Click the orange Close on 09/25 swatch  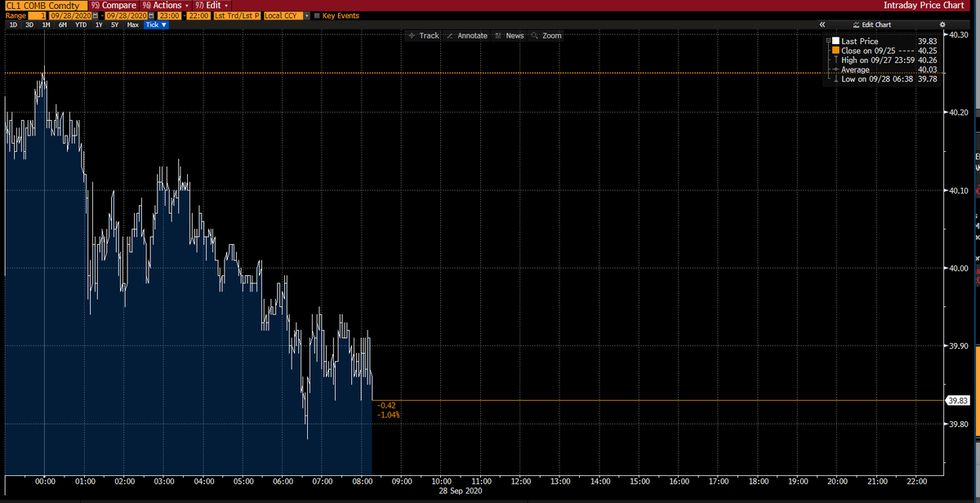(x=835, y=51)
